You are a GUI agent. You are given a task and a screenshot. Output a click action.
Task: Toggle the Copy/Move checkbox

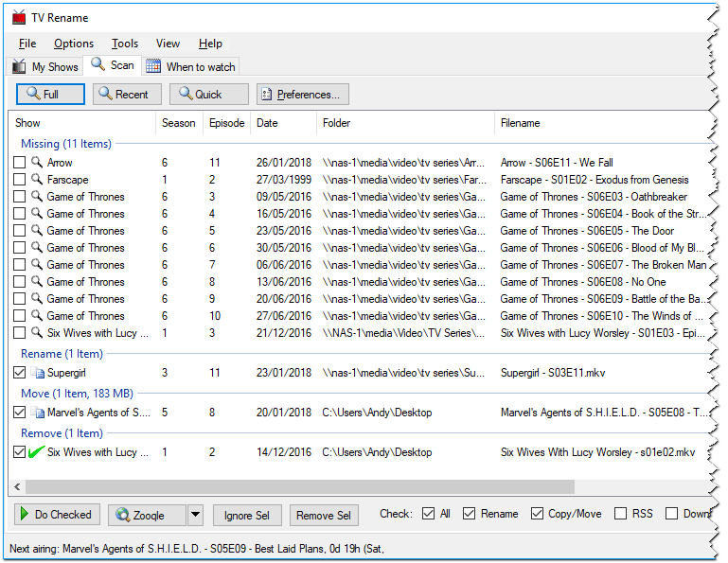click(537, 514)
